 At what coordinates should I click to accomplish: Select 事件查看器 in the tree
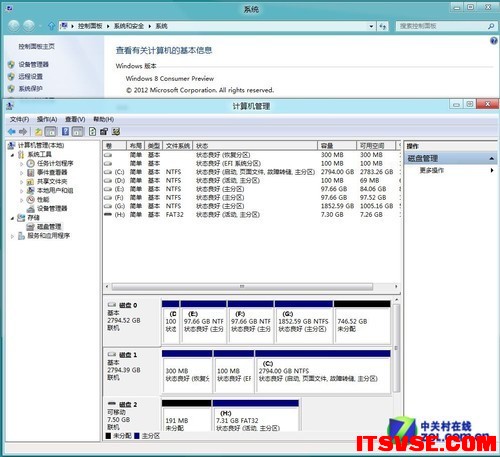[52, 172]
